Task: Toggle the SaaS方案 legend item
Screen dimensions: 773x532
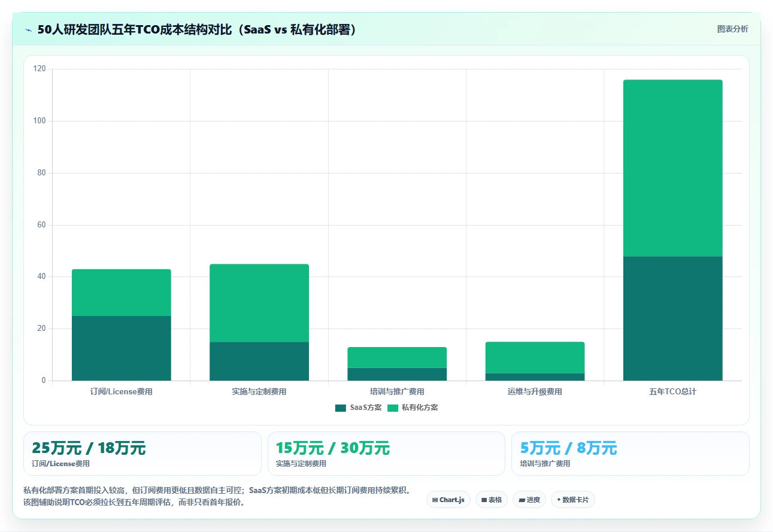Action: tap(359, 408)
